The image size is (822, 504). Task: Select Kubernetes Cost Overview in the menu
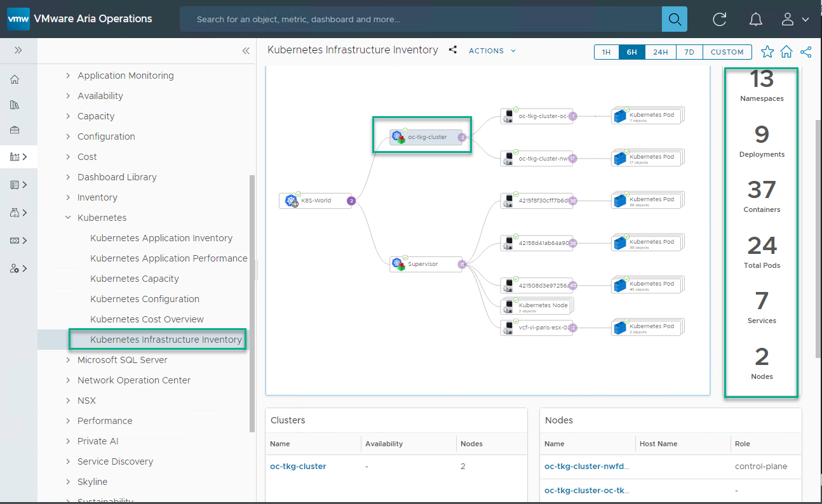click(x=147, y=319)
